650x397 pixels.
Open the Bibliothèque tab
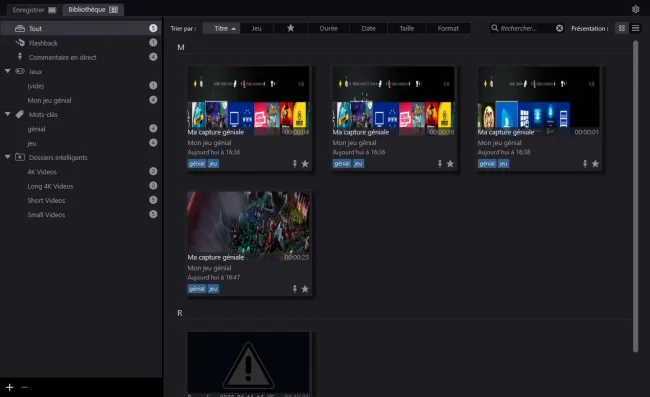(93, 10)
